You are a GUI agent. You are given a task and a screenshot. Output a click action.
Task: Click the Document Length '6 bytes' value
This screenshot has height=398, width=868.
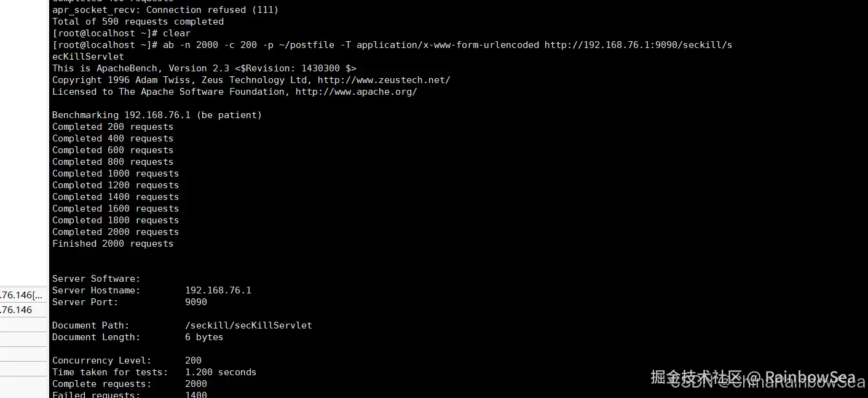click(x=203, y=337)
